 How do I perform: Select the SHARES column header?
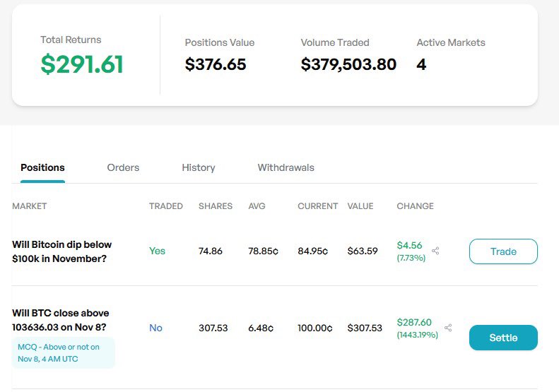(x=216, y=206)
